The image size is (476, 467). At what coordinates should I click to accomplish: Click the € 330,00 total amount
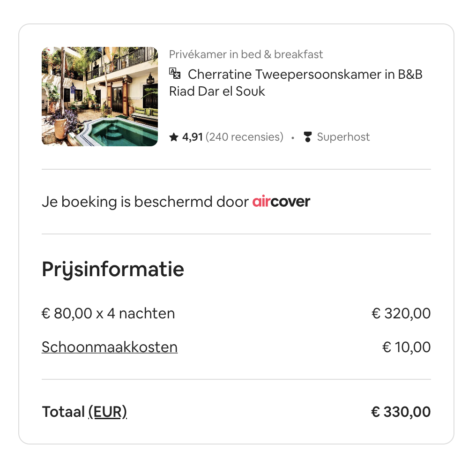tap(401, 412)
